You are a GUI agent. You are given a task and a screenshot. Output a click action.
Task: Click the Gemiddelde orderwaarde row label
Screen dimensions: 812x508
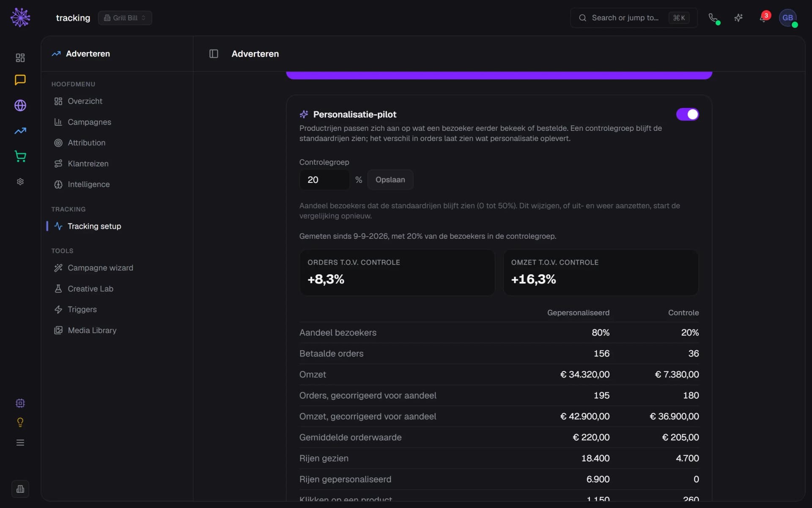[350, 437]
